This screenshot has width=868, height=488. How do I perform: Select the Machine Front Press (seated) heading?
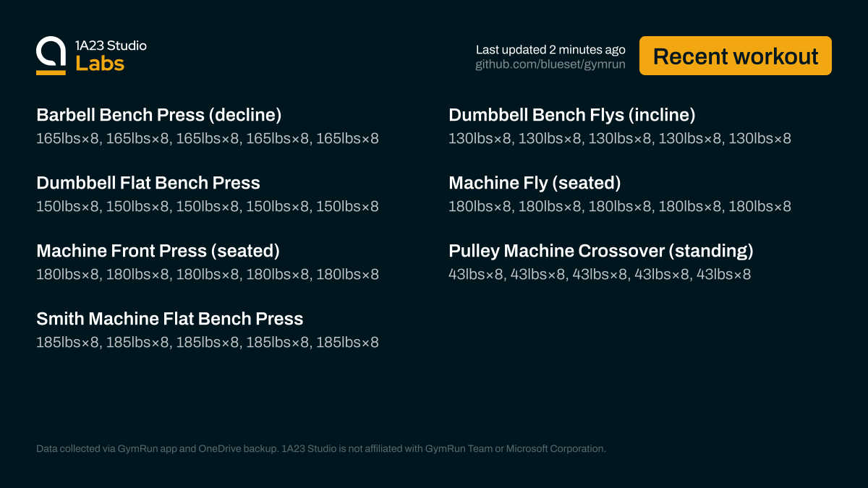pyautogui.click(x=158, y=251)
